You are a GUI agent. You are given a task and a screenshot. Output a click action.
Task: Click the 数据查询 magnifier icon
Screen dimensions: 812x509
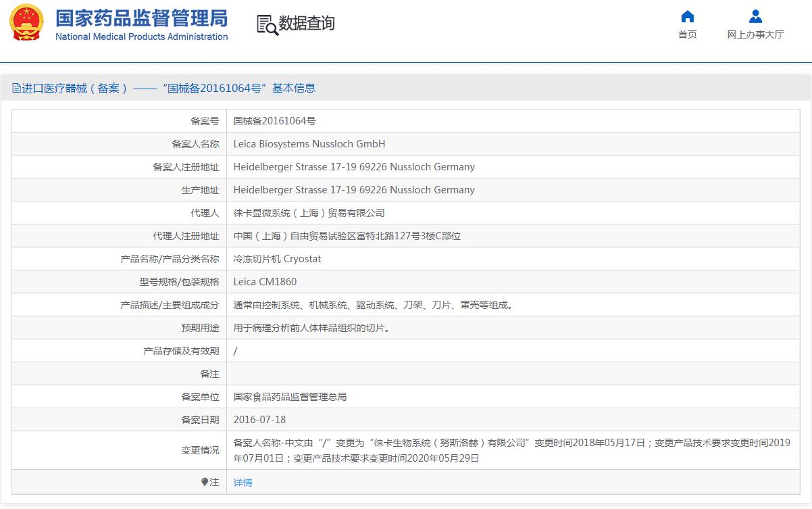tap(268, 24)
